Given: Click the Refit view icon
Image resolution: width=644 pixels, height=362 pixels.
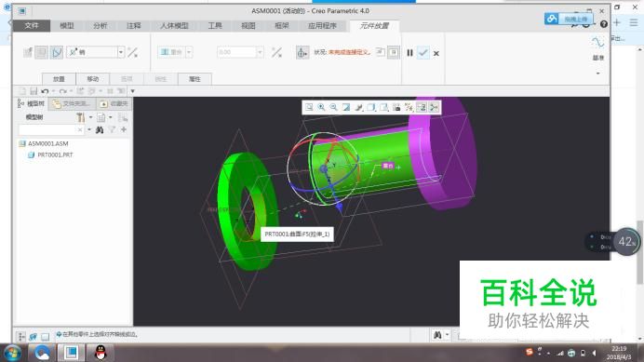Looking at the screenshot, I should click(x=309, y=107).
